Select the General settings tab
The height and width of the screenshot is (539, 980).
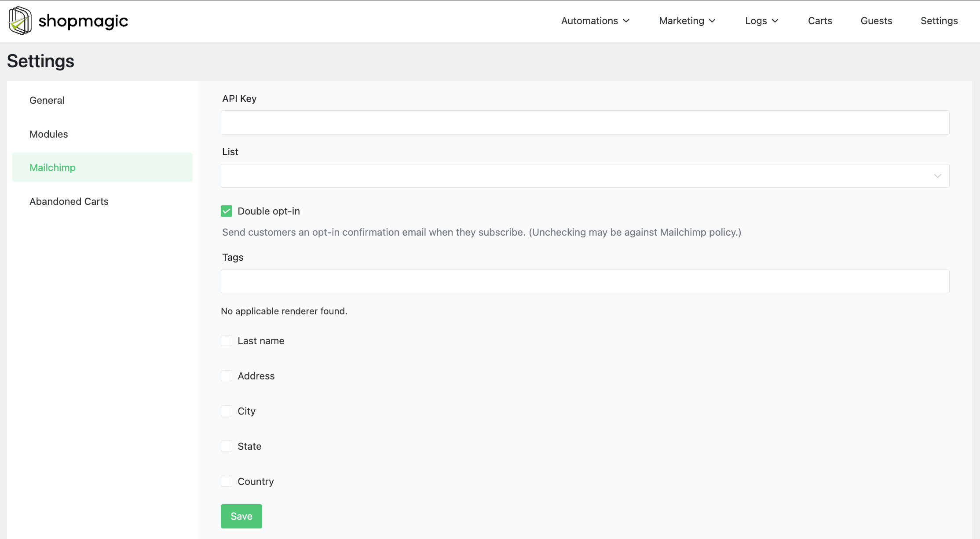[102, 100]
